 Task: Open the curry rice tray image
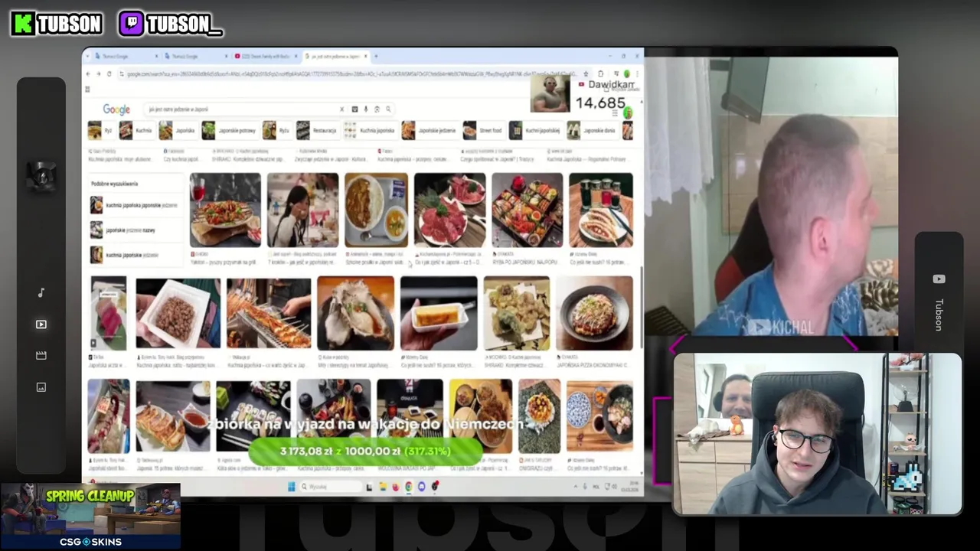[376, 210]
